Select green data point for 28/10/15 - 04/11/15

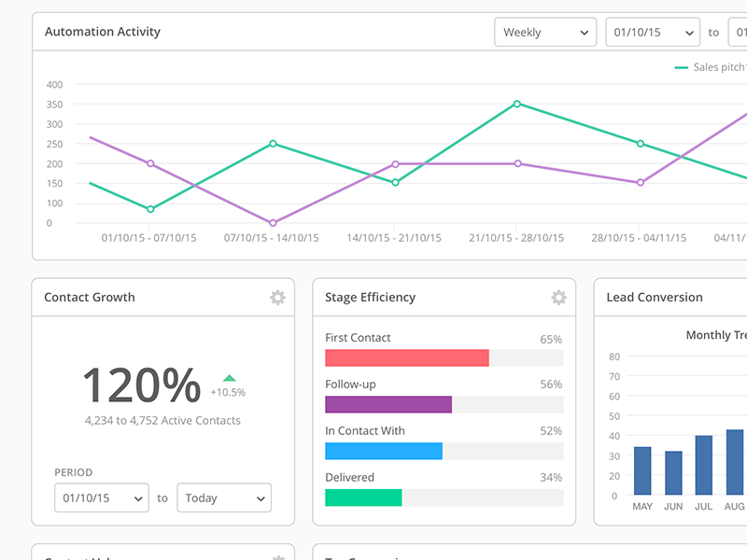[641, 144]
